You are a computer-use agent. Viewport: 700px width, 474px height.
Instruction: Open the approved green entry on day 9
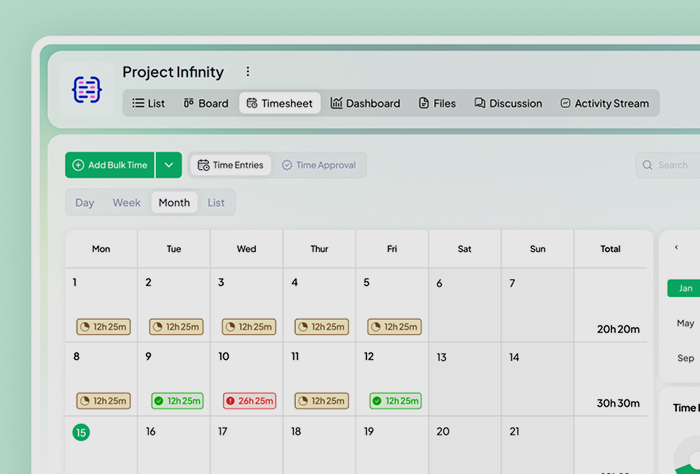coord(177,401)
